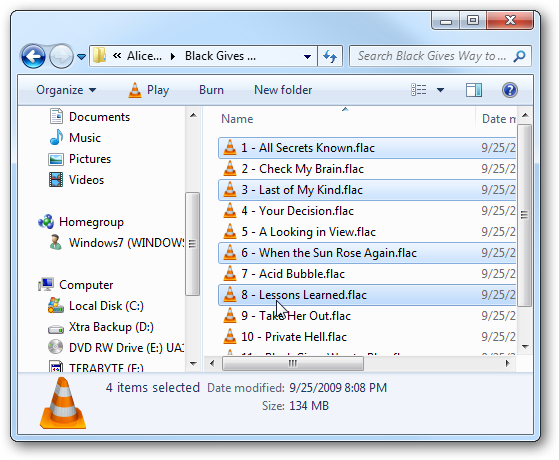
Task: Refresh the folder view
Action: pos(330,56)
